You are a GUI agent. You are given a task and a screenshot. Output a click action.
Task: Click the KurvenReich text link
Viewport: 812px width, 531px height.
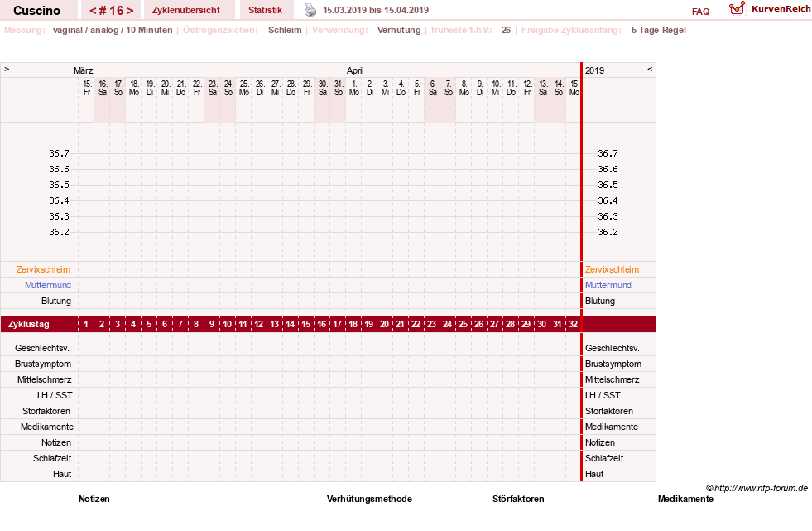(x=781, y=9)
